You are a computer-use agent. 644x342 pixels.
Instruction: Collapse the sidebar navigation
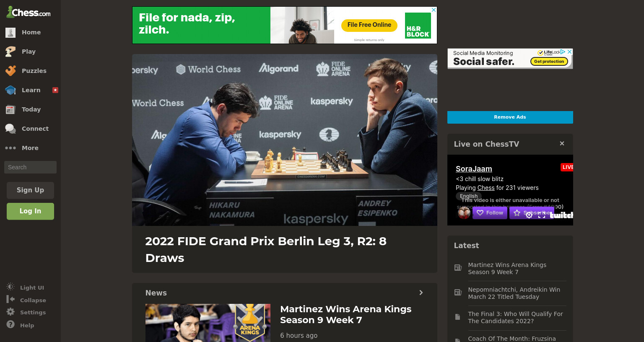(26, 300)
